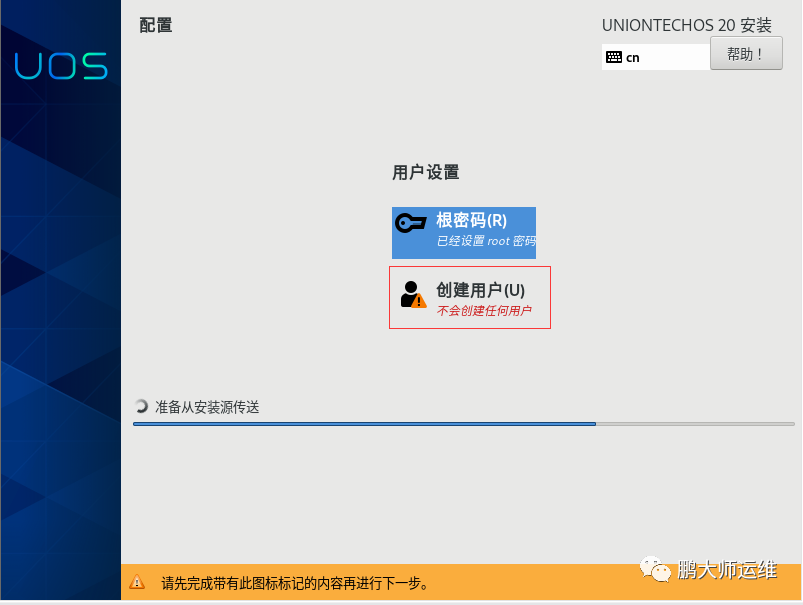Click the UNIONTECHOS 20 安装 title text
Viewport: 803px width, 605px height.
pos(687,25)
